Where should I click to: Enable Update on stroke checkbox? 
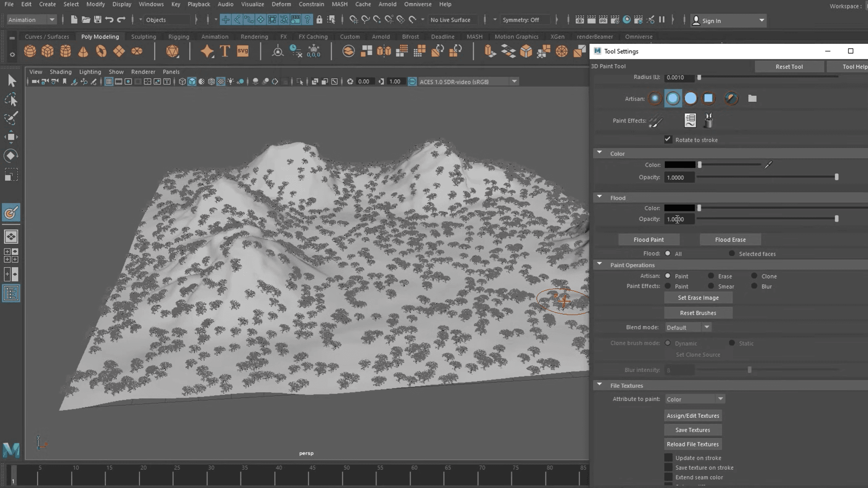668,457
